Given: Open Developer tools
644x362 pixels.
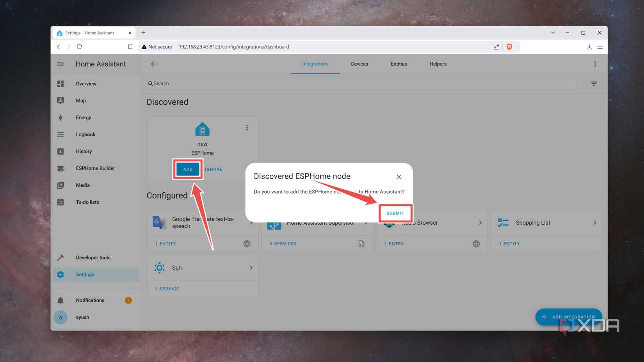Looking at the screenshot, I should click(96, 257).
